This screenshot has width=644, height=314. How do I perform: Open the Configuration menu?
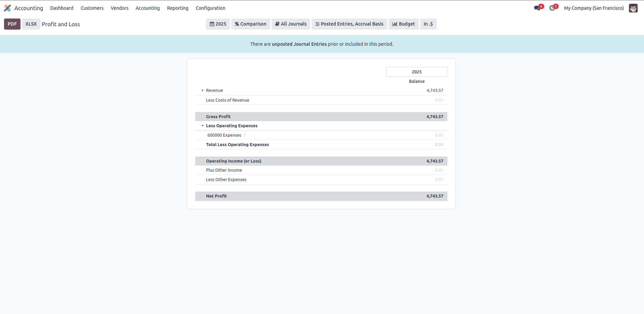pos(210,8)
